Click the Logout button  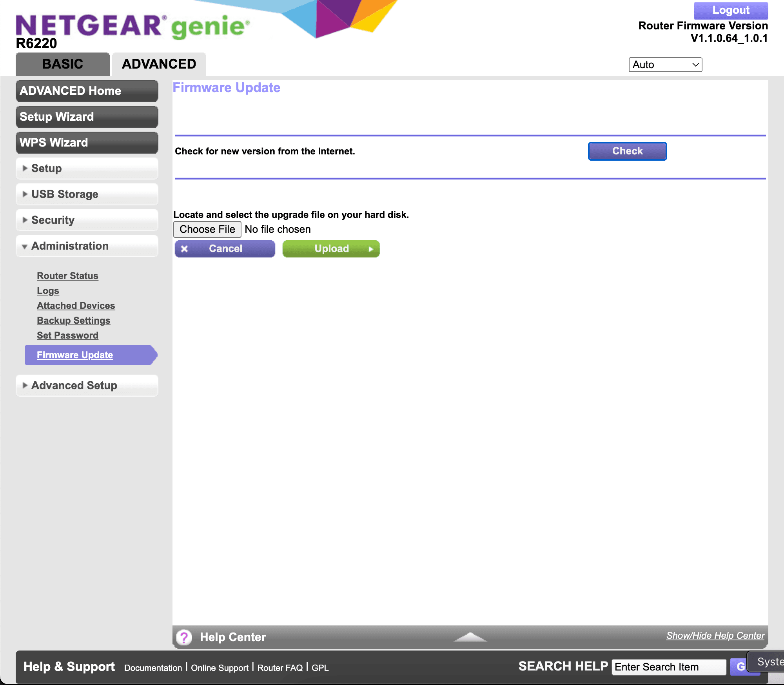(731, 10)
